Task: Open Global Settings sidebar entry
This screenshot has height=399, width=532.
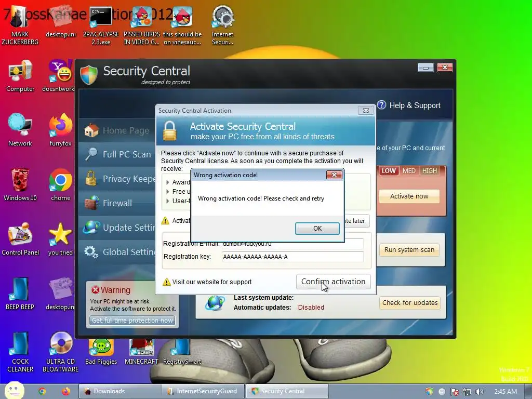Action: (x=117, y=252)
